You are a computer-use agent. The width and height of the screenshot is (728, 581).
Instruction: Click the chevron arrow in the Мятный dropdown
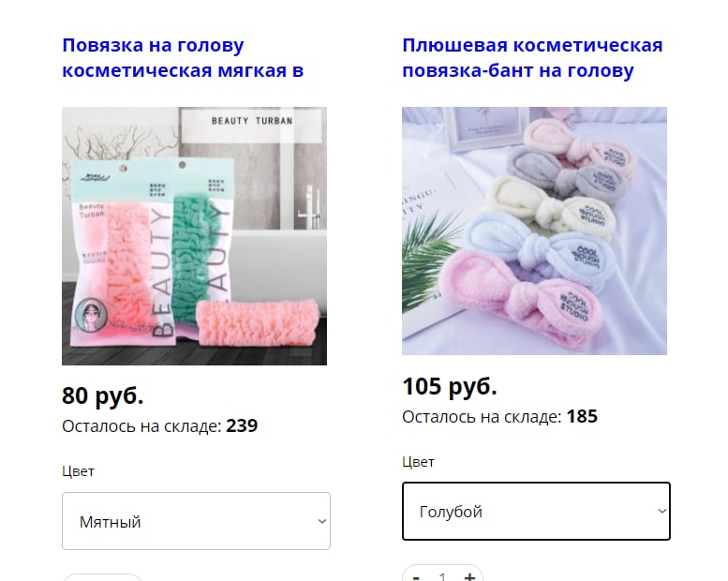(x=321, y=522)
